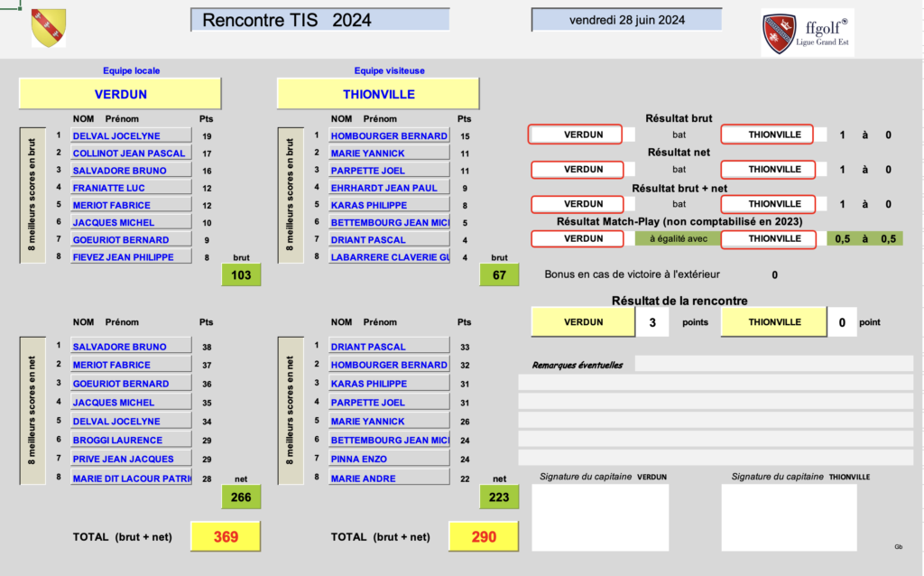Click the Lorraine coat of arms shield logo
924x576 pixels.
coord(49,28)
